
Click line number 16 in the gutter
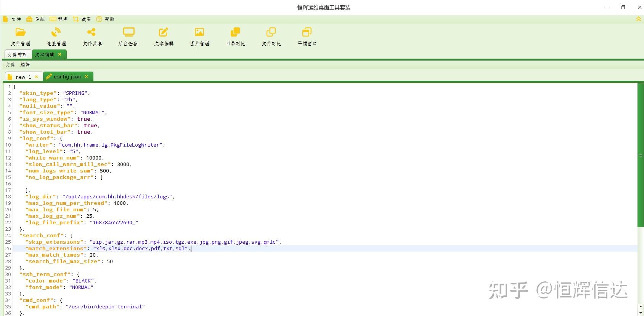click(x=8, y=184)
